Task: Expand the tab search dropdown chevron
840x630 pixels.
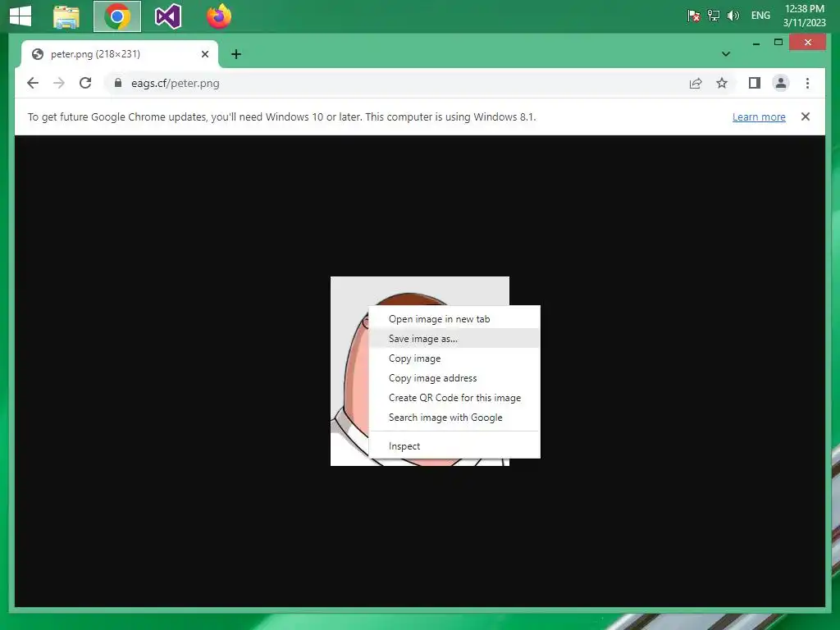Action: [726, 54]
